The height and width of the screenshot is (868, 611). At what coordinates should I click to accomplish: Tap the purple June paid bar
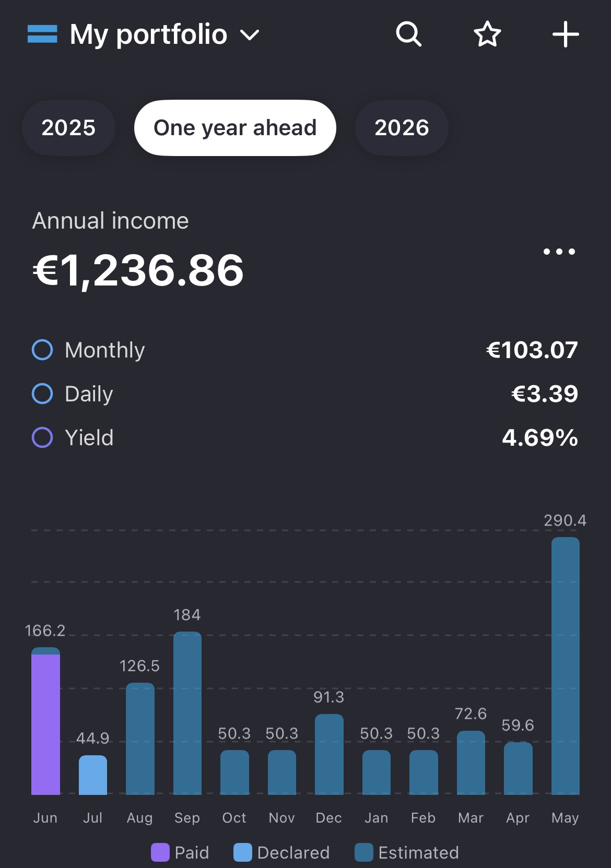[x=45, y=724]
